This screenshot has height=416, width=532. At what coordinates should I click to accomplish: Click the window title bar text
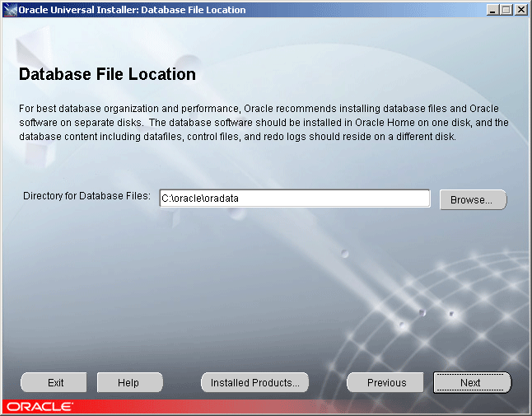pyautogui.click(x=132, y=10)
